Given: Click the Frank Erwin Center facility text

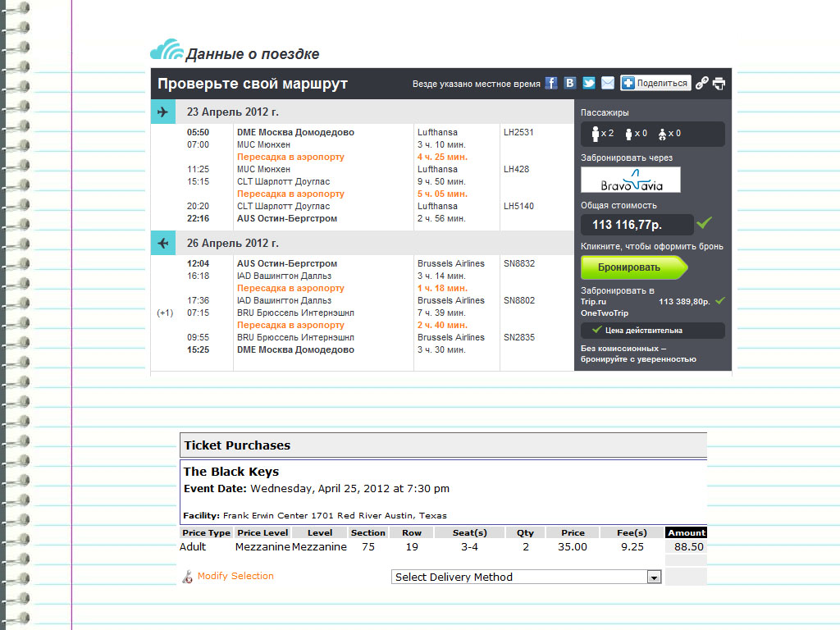Looking at the screenshot, I should [335, 515].
